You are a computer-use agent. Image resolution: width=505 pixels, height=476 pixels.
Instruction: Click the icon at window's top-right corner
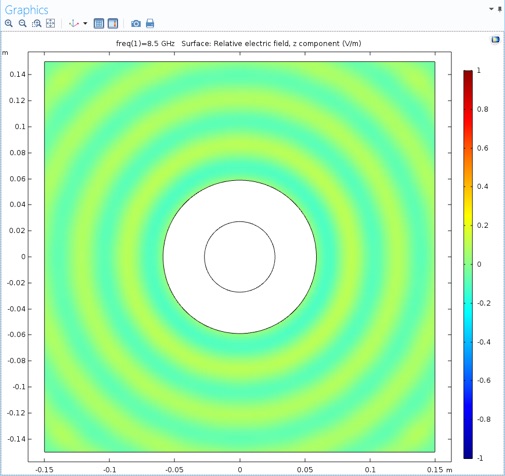point(495,40)
